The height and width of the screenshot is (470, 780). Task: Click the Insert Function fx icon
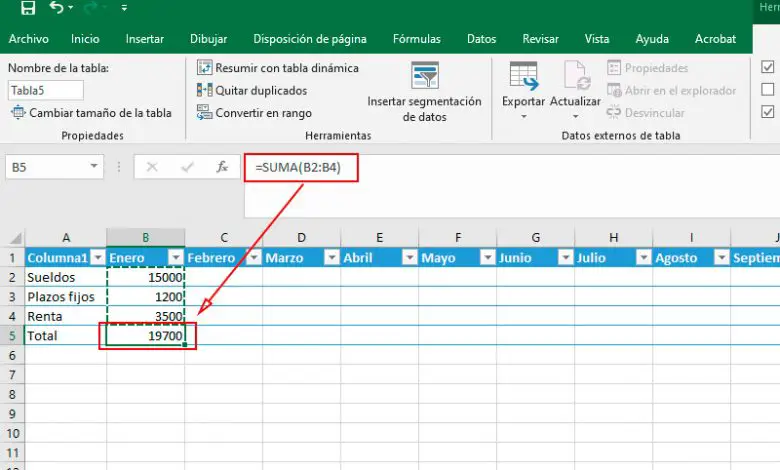point(222,167)
